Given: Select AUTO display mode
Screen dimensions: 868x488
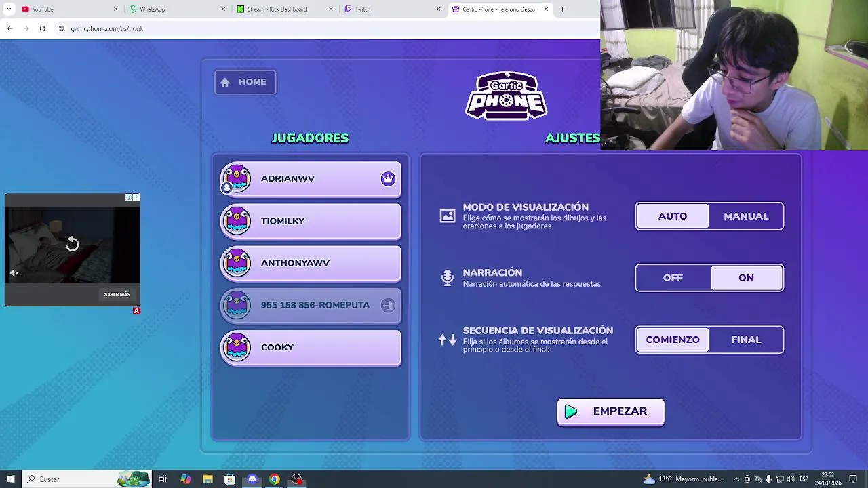Looking at the screenshot, I should coord(673,216).
